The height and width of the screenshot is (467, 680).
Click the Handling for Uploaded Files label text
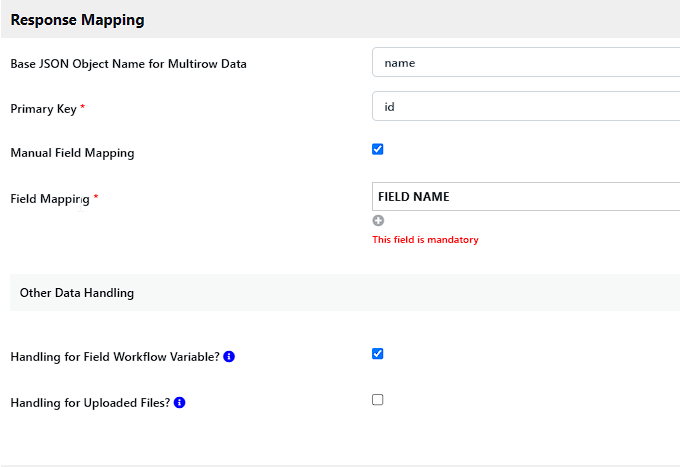coord(89,403)
